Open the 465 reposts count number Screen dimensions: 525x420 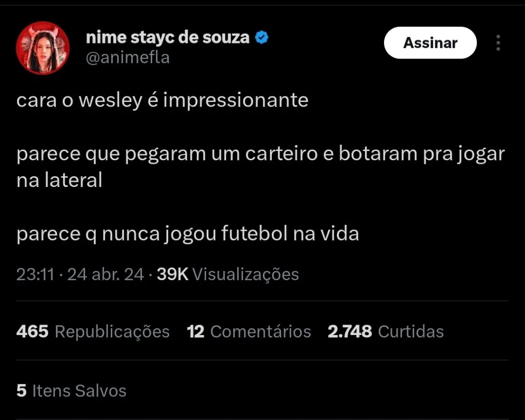32,331
